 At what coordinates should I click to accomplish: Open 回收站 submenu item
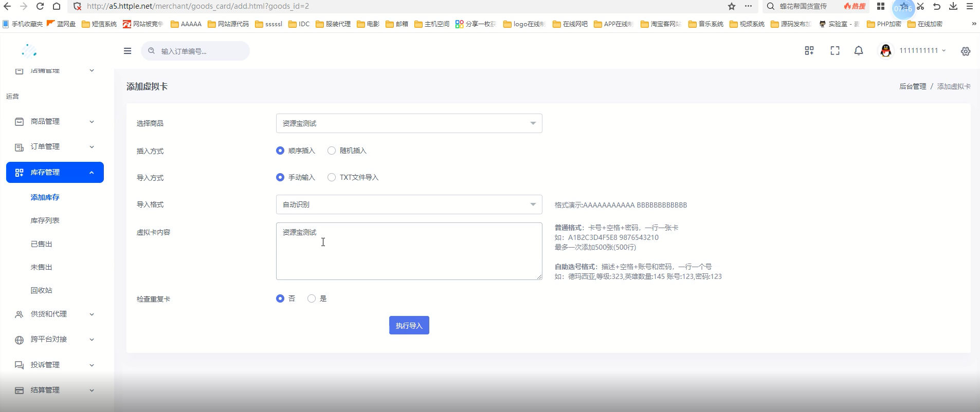click(41, 290)
